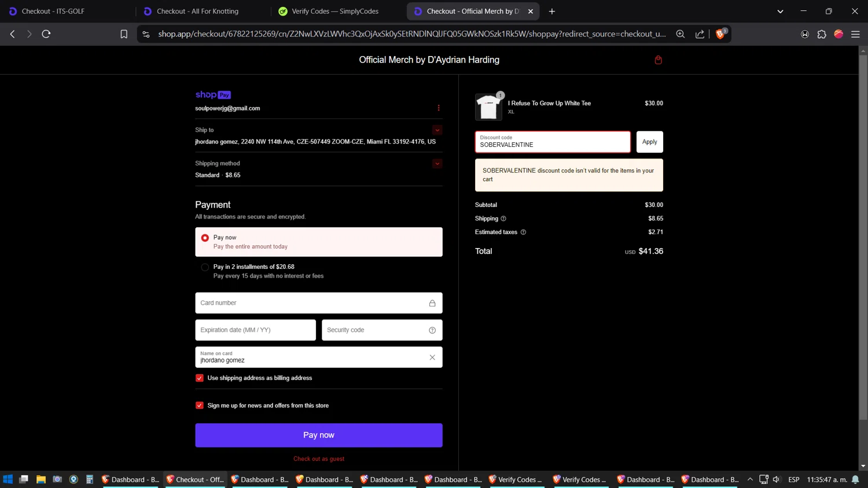Open the volume control in system tray

click(x=777, y=479)
